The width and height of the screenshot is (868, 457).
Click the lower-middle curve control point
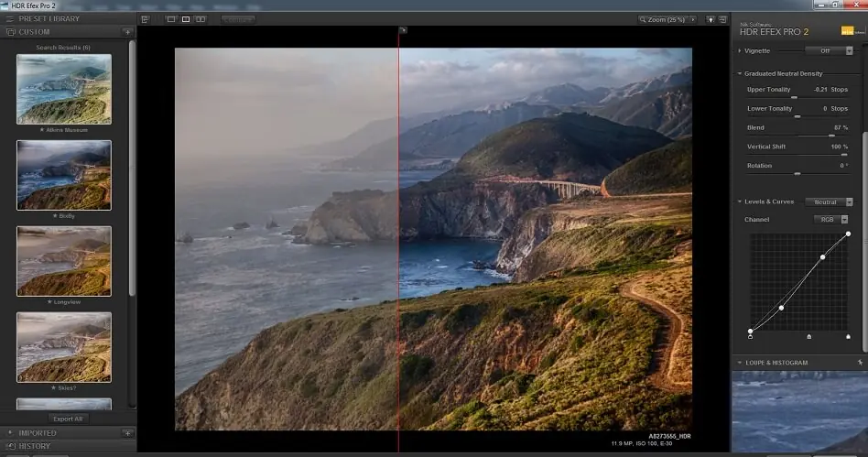tap(781, 308)
